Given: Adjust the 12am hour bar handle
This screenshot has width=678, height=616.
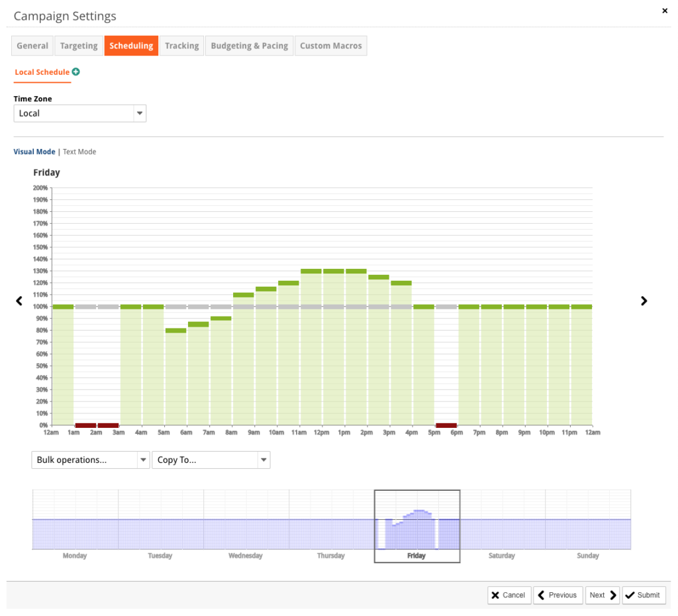Looking at the screenshot, I should tap(63, 307).
